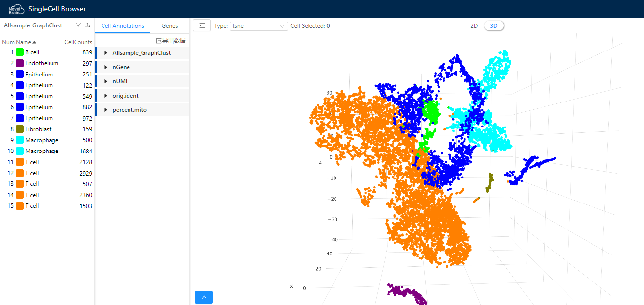Click the purple Endothelium color swatch

tap(20, 63)
